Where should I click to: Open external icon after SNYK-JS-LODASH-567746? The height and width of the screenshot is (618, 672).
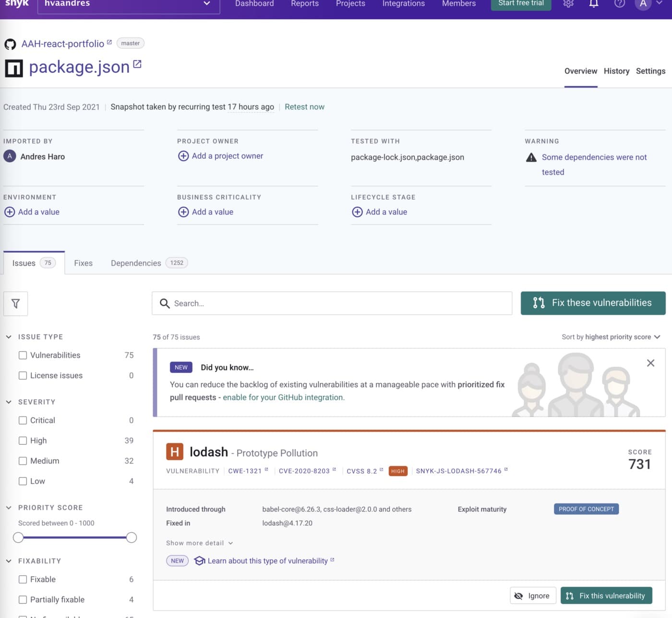pyautogui.click(x=506, y=469)
